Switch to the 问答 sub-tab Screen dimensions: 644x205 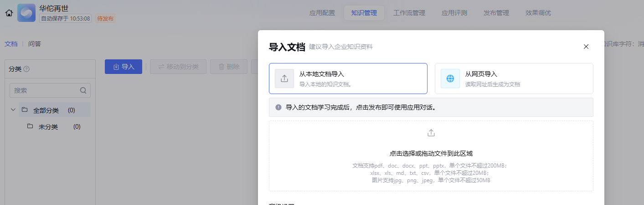35,44
